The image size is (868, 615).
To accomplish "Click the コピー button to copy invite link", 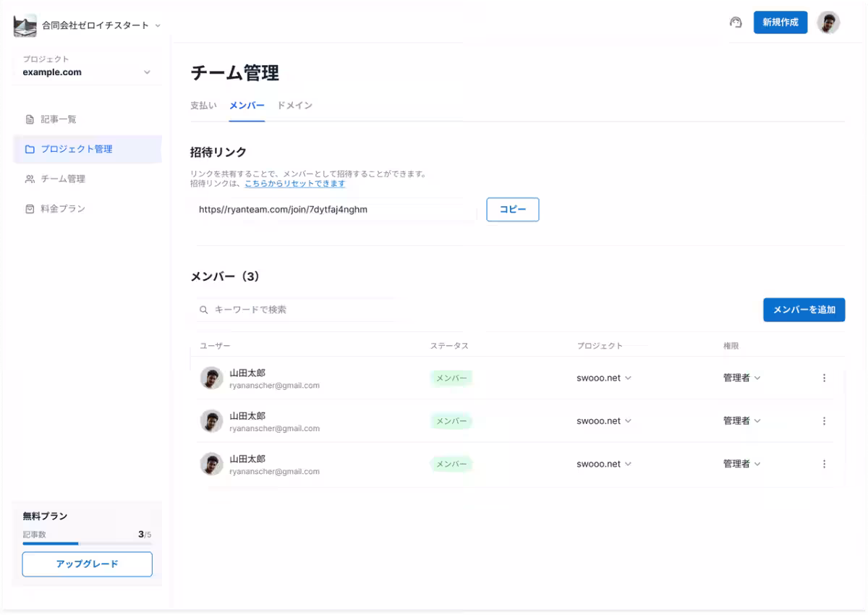I will point(512,209).
